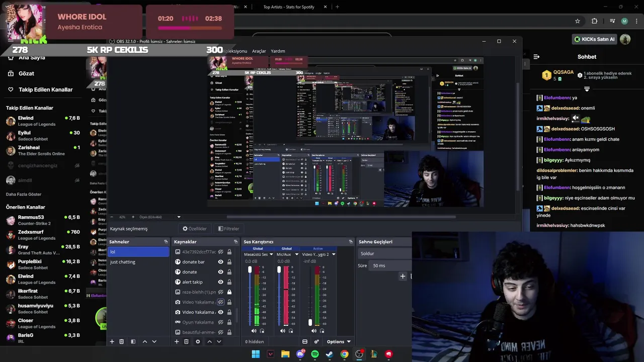Image resolution: width=644 pixels, height=362 pixels.
Task: Show the 43e7392dccf77ac source
Action: [220, 252]
